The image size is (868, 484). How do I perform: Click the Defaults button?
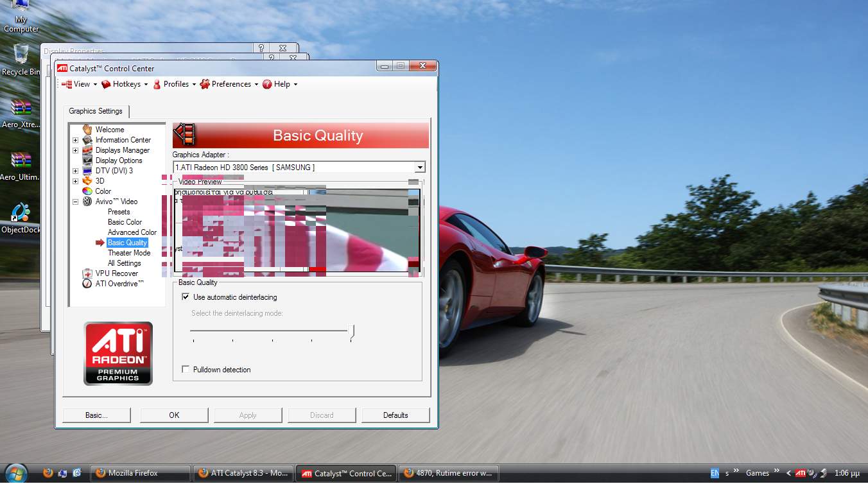coord(395,415)
